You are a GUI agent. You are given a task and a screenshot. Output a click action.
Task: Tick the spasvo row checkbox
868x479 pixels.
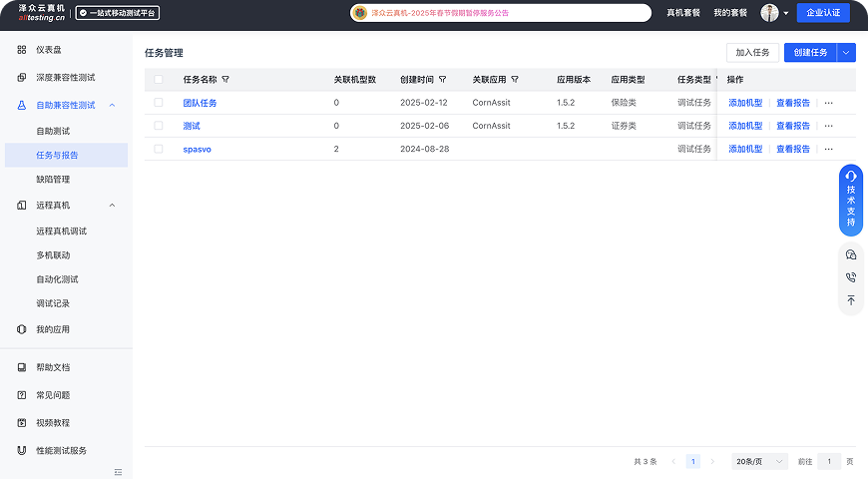159,149
